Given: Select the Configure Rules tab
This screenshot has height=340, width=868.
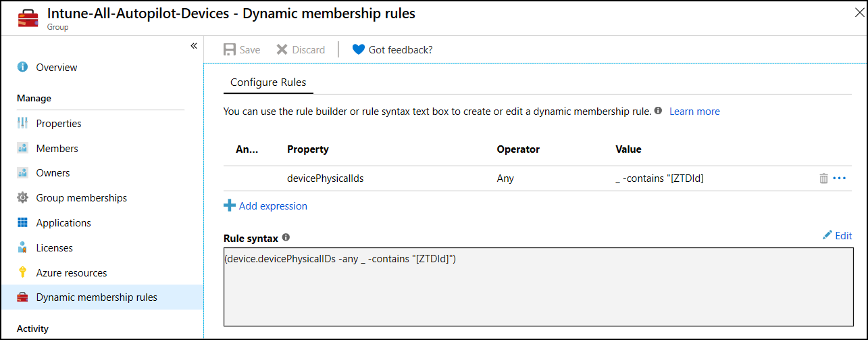Looking at the screenshot, I should click(268, 82).
